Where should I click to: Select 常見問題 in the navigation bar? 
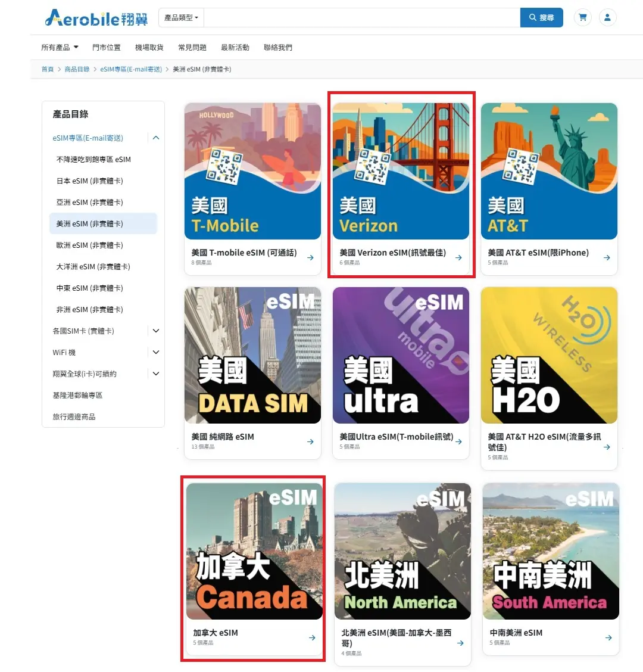click(192, 48)
